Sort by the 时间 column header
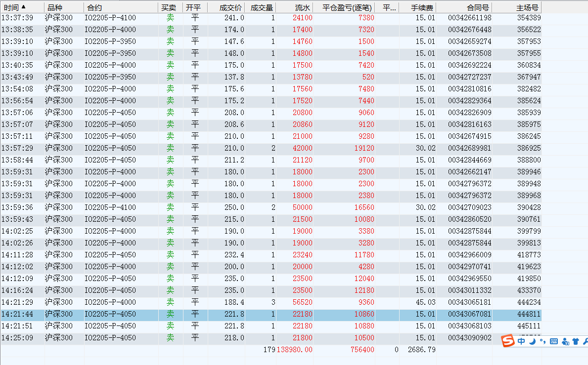 coord(22,7)
